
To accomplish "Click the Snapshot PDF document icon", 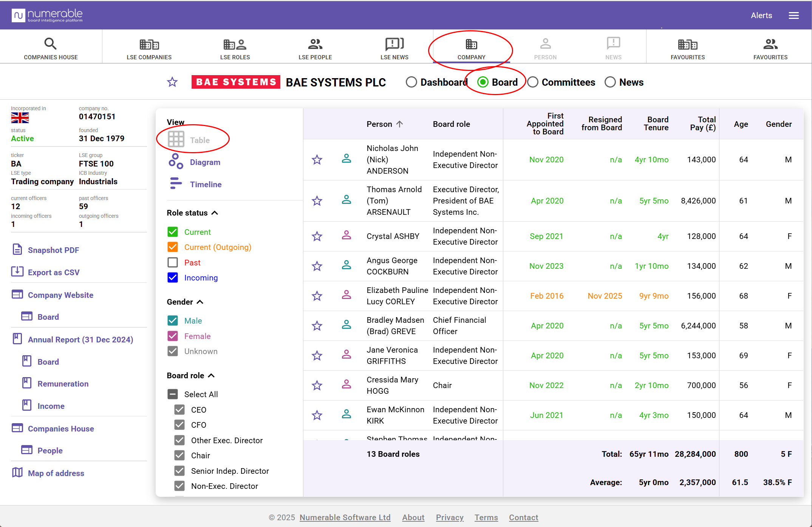I will (17, 250).
